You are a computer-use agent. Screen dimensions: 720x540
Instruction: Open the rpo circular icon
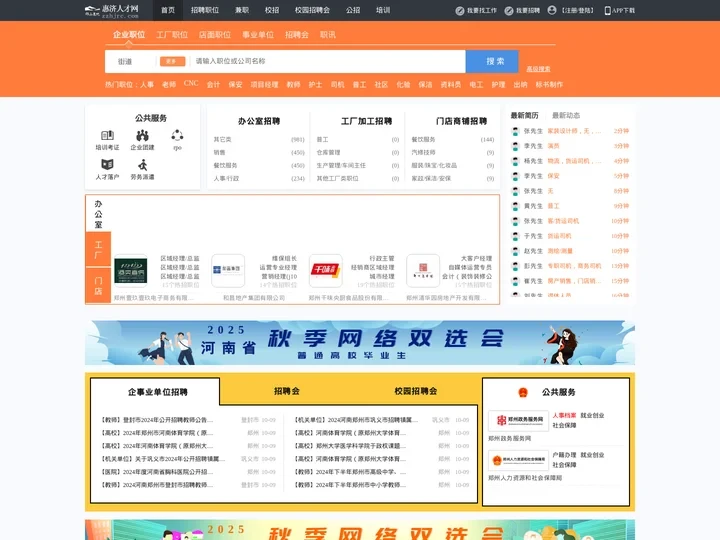point(177,135)
